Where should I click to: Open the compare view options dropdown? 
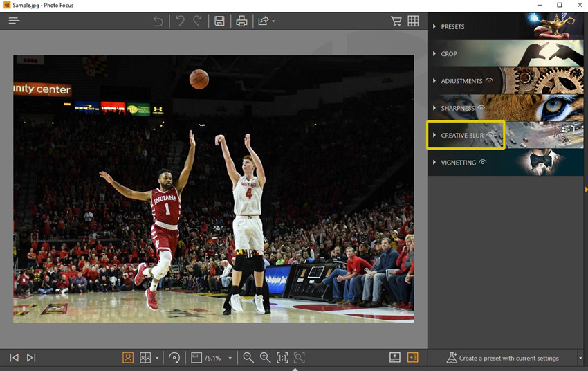pos(157,358)
